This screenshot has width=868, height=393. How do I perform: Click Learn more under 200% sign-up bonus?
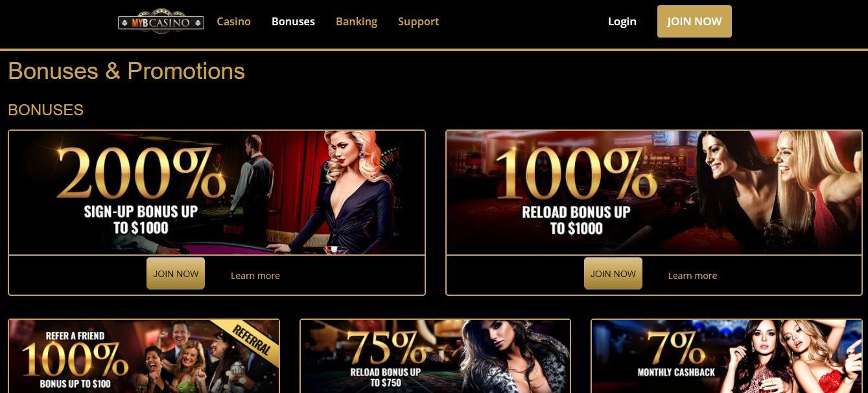255,276
